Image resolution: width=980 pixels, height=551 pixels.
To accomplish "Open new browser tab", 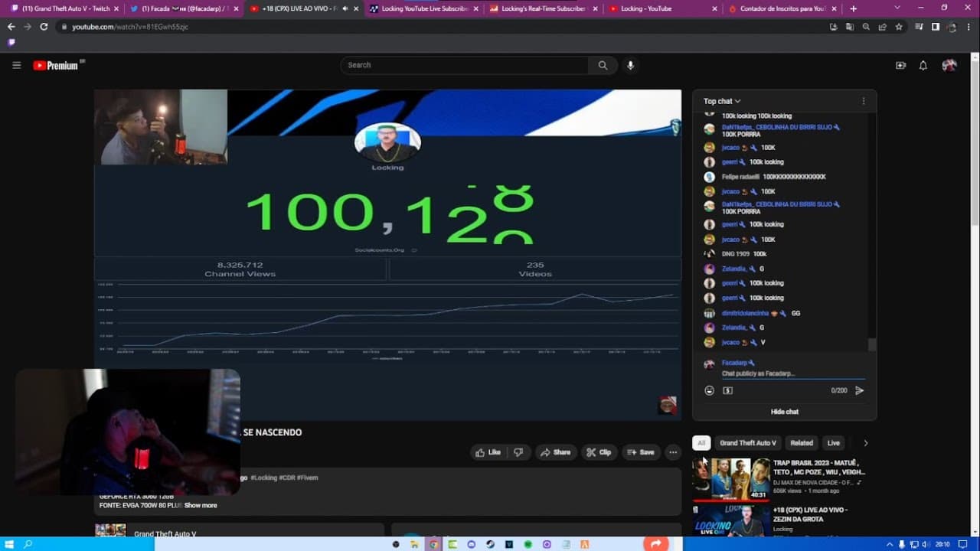I will [854, 8].
